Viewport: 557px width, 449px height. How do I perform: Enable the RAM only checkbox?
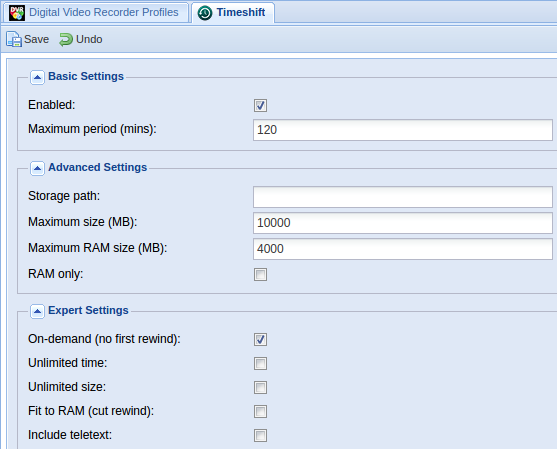[x=260, y=275]
